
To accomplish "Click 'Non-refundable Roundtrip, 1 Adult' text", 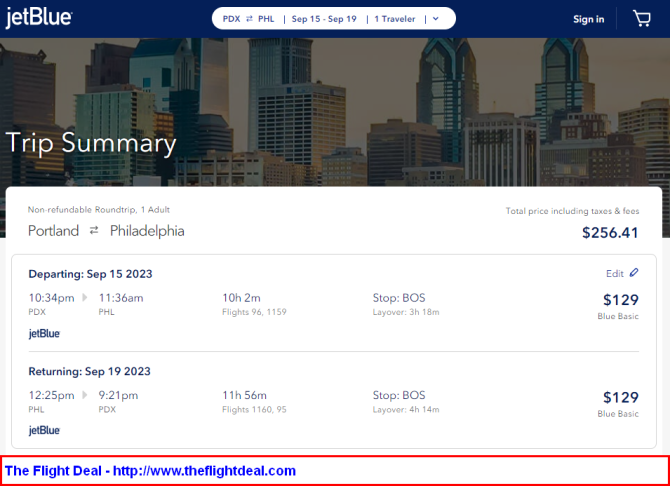I will [x=99, y=210].
